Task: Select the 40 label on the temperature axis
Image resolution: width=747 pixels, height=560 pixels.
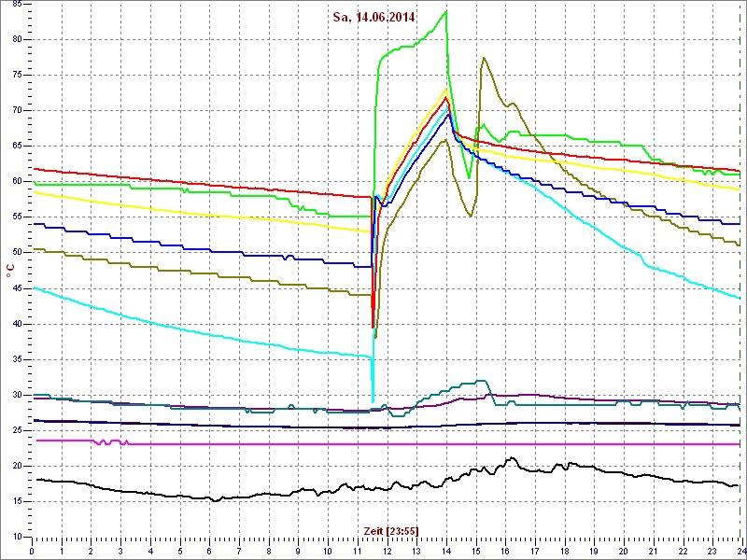Action: coord(18,324)
